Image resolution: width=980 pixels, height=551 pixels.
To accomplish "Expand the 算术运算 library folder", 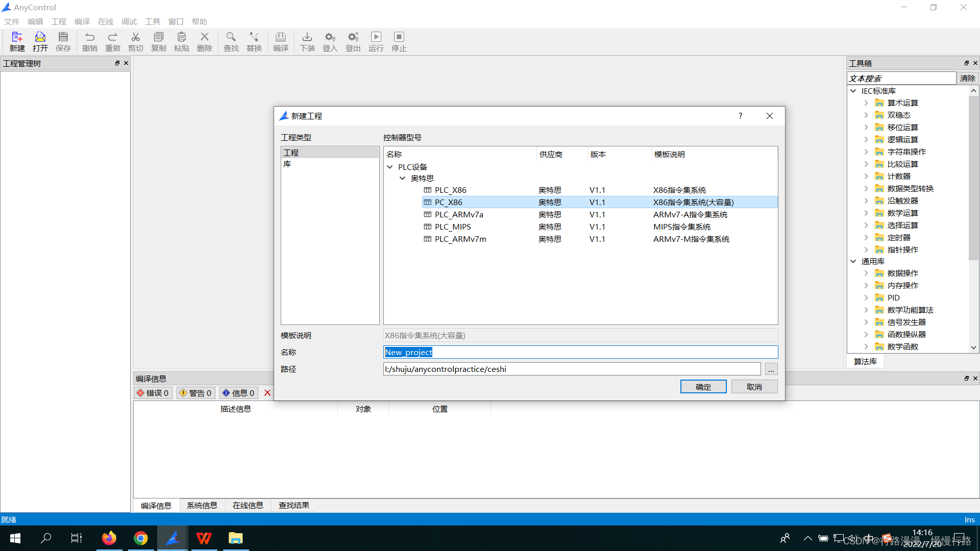I will click(866, 103).
